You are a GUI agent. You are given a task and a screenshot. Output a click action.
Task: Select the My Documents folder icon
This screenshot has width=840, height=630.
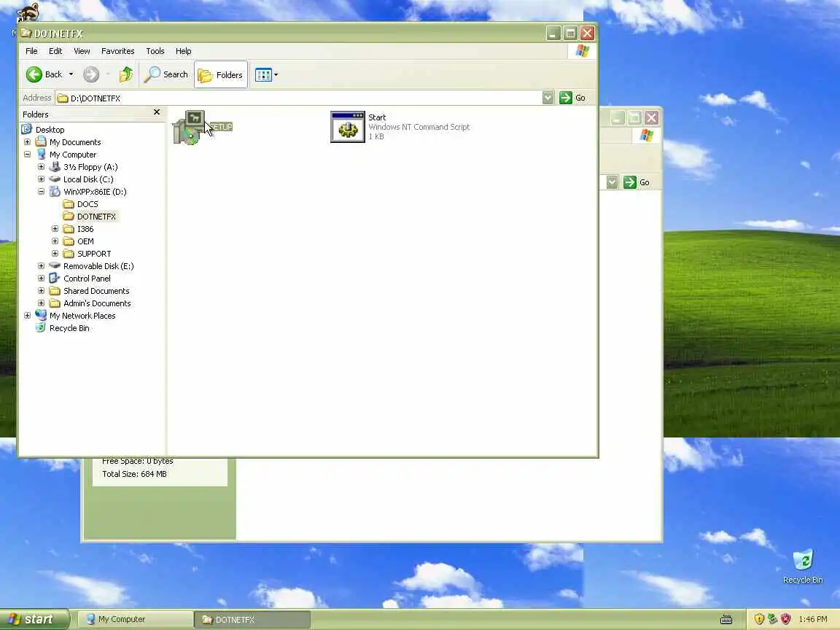click(x=41, y=142)
